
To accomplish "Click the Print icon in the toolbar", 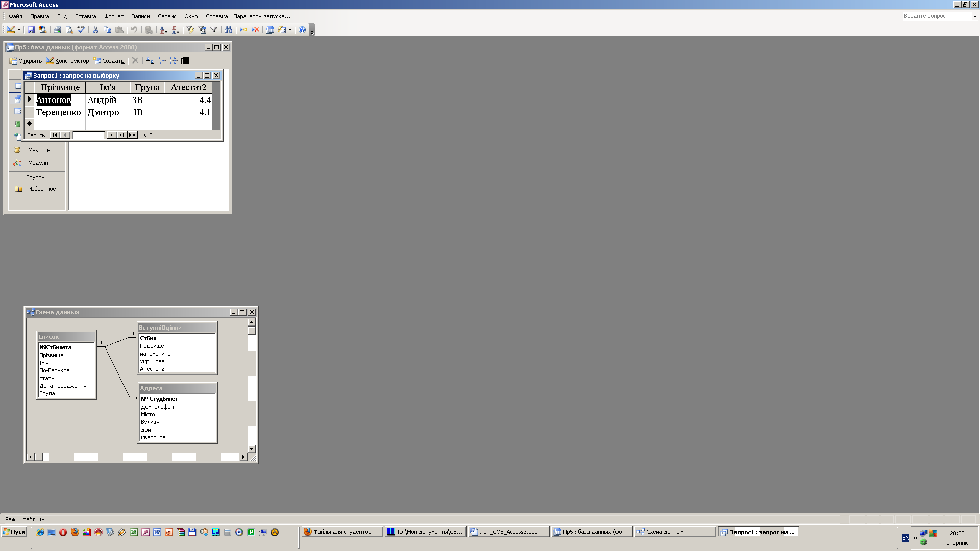I will click(57, 30).
